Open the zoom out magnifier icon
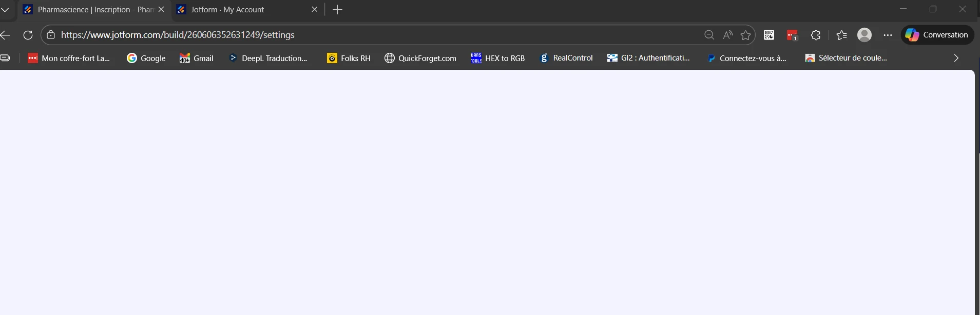 709,35
